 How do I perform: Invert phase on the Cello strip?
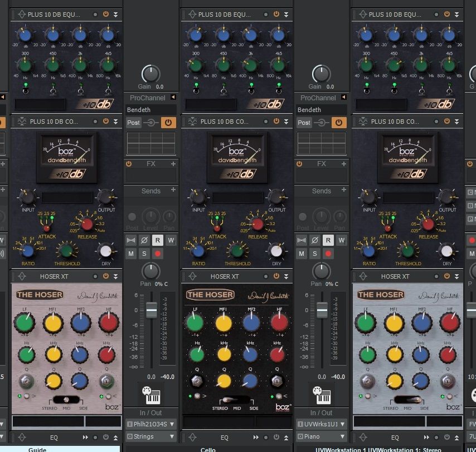click(x=144, y=240)
